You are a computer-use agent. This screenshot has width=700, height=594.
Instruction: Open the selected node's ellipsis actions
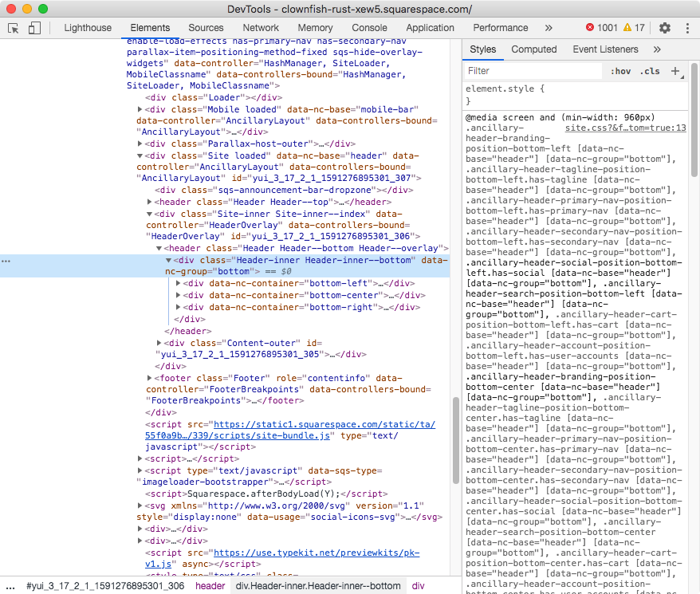(6, 261)
